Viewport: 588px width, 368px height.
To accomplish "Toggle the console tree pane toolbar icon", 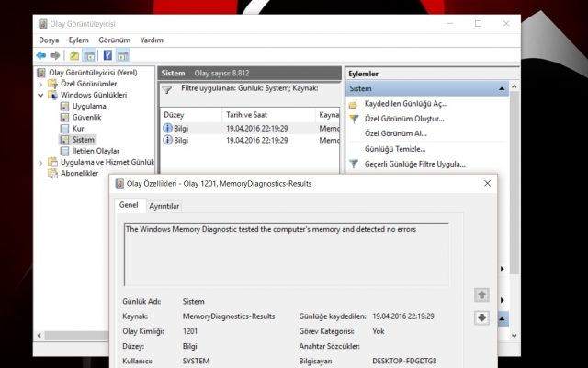I will [x=89, y=56].
